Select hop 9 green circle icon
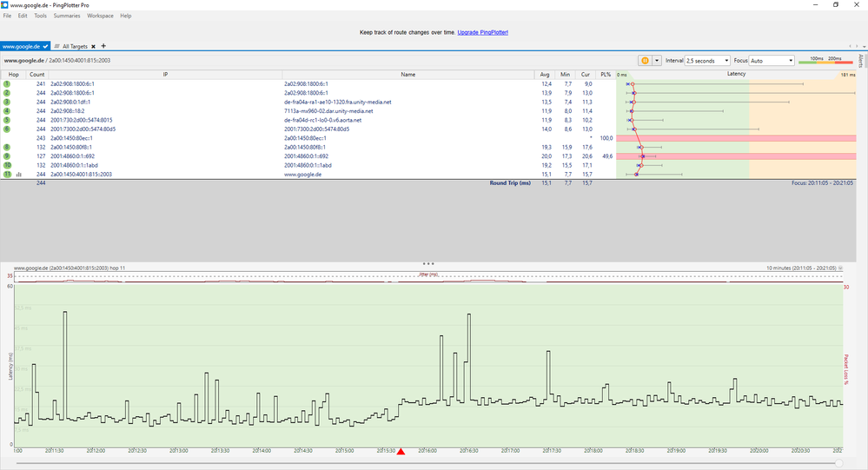 tap(7, 156)
